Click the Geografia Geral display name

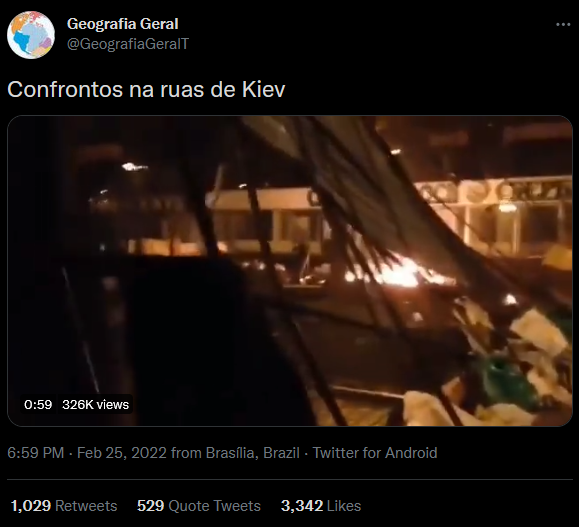click(x=123, y=24)
